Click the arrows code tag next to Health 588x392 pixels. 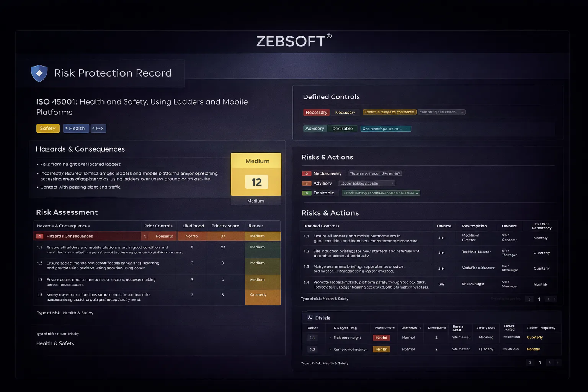coord(98,128)
